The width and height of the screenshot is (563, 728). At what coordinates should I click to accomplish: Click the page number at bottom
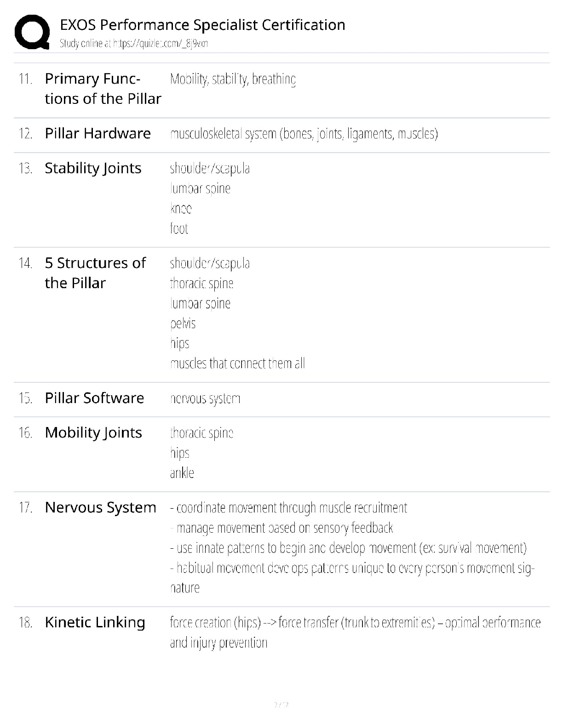281,704
